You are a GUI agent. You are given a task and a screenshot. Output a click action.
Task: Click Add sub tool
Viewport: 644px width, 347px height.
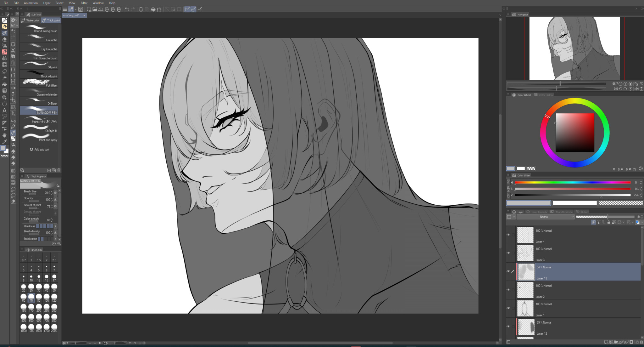(40, 150)
